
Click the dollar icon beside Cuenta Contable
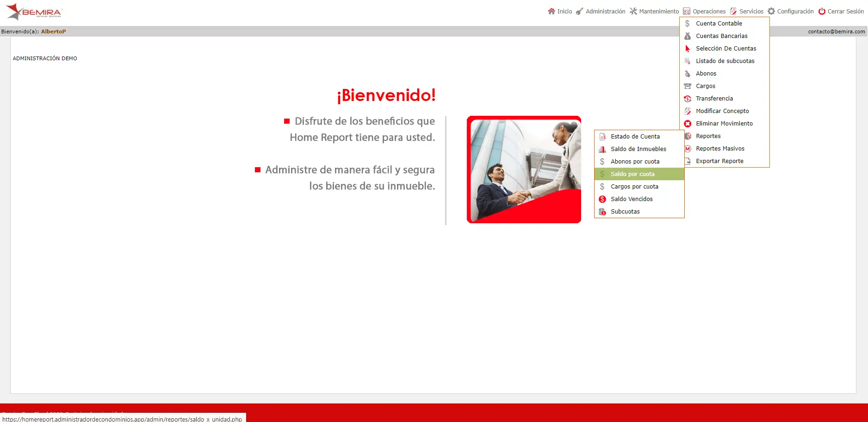[x=688, y=24]
